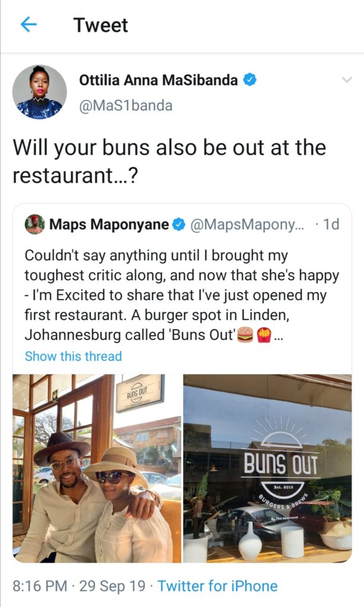This screenshot has height=607, width=364.
Task: View the Buns Out window sign photo
Action: tap(267, 468)
